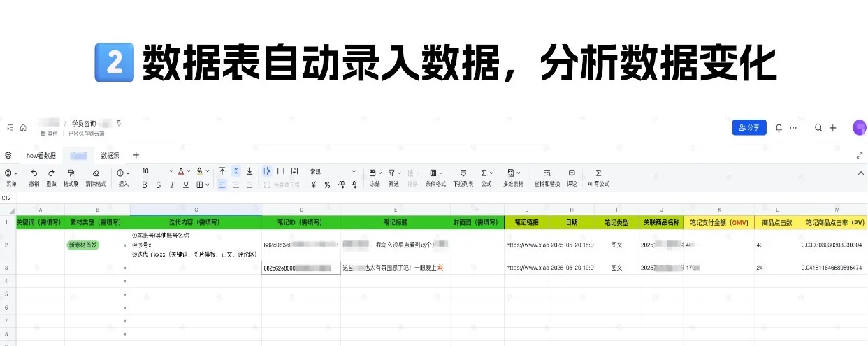This screenshot has width=868, height=346.
Task: Add a new sheet tab
Action: (136, 155)
